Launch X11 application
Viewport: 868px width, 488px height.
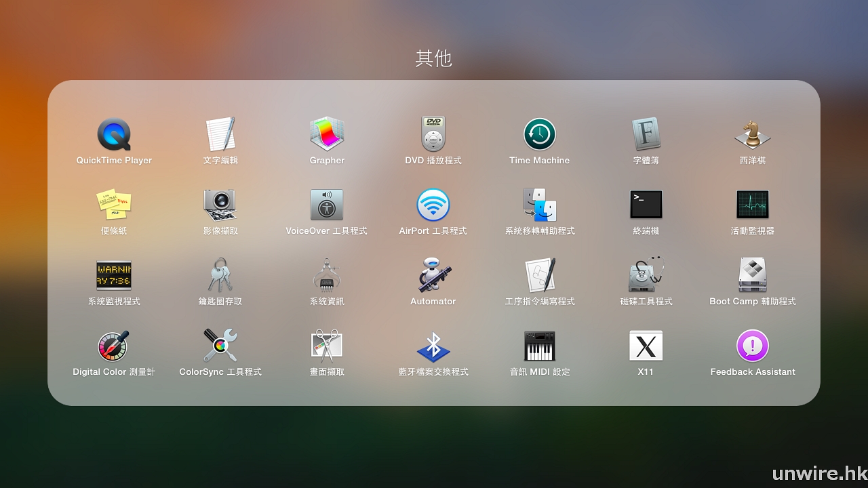coord(646,346)
